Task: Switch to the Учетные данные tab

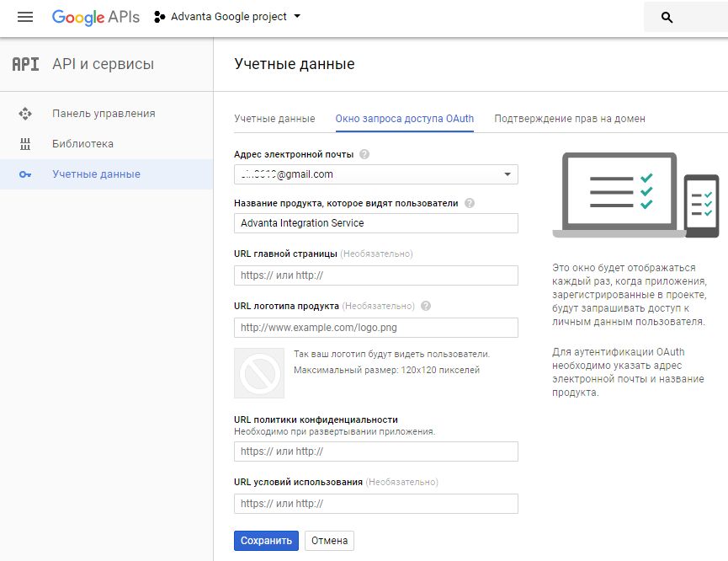Action: 274,119
